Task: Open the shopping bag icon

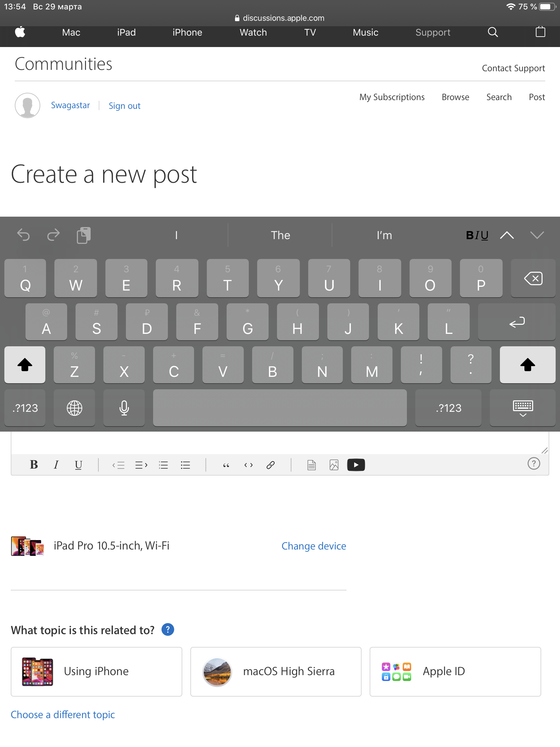Action: [541, 32]
